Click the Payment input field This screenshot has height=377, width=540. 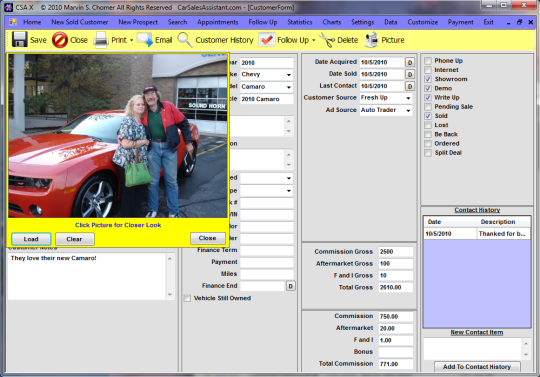click(267, 262)
